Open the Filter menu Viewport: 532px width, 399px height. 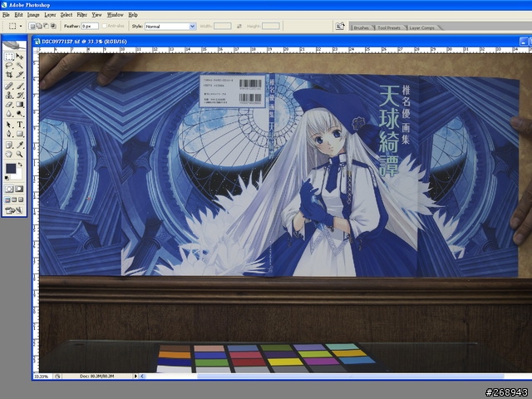[x=81, y=15]
